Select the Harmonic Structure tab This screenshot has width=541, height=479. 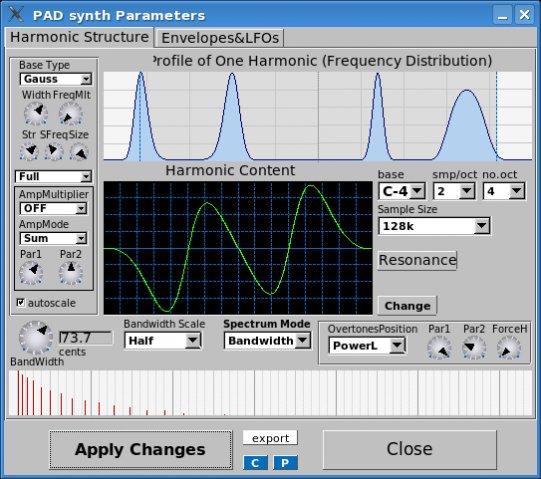79,37
